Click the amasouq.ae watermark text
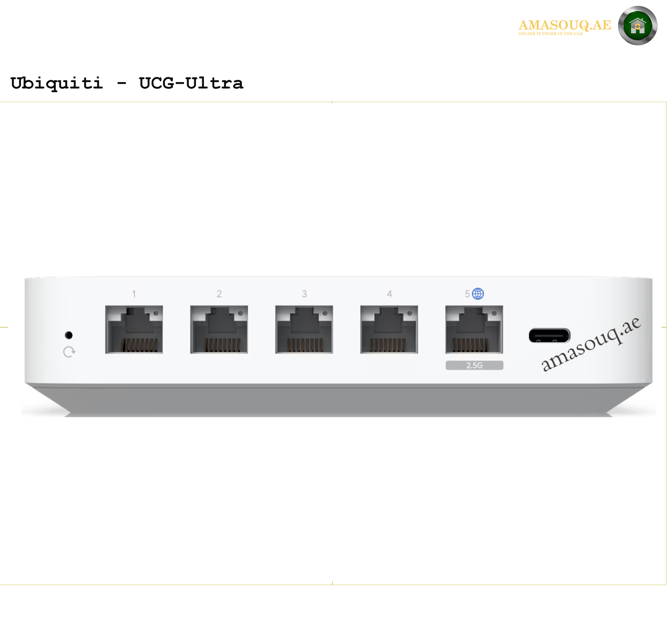The image size is (668, 644). pos(591,344)
